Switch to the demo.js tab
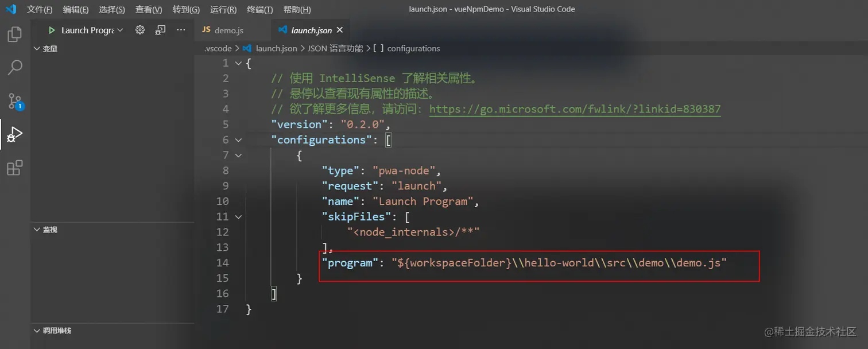 tap(232, 30)
